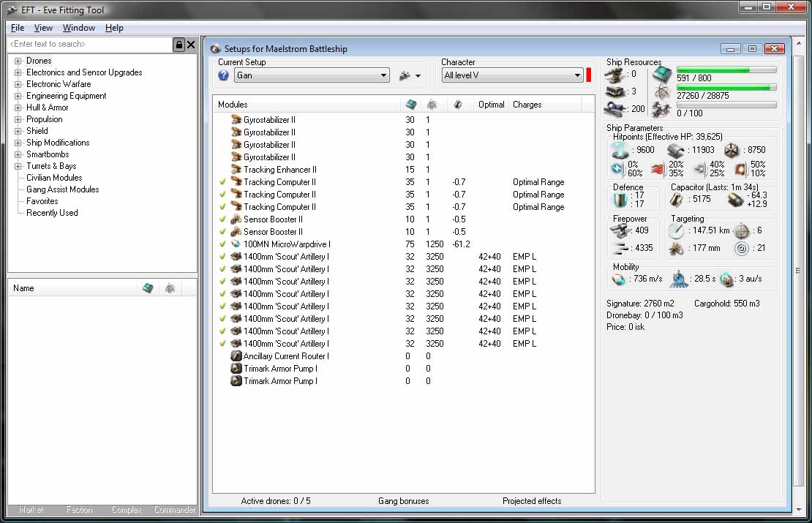Click the powergrid icon next to 27260 / 28875
The image size is (812, 523).
(x=661, y=92)
